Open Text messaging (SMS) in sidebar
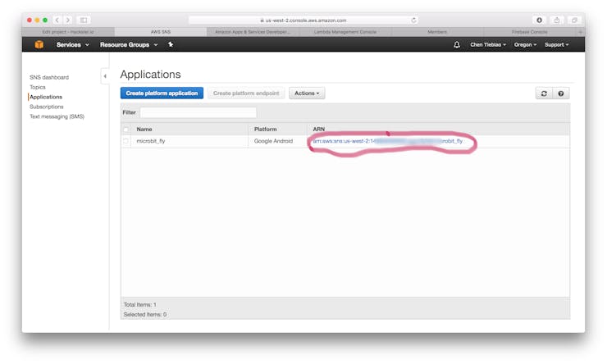 point(57,116)
